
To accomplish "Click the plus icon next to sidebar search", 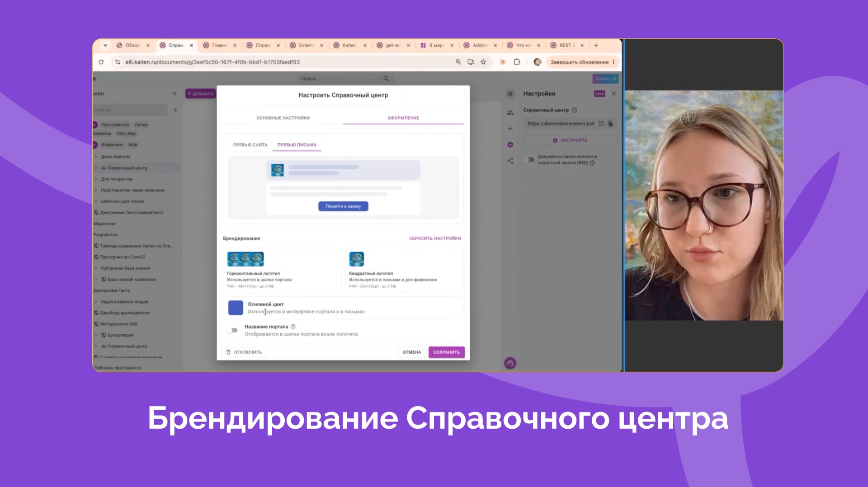I will click(x=175, y=110).
